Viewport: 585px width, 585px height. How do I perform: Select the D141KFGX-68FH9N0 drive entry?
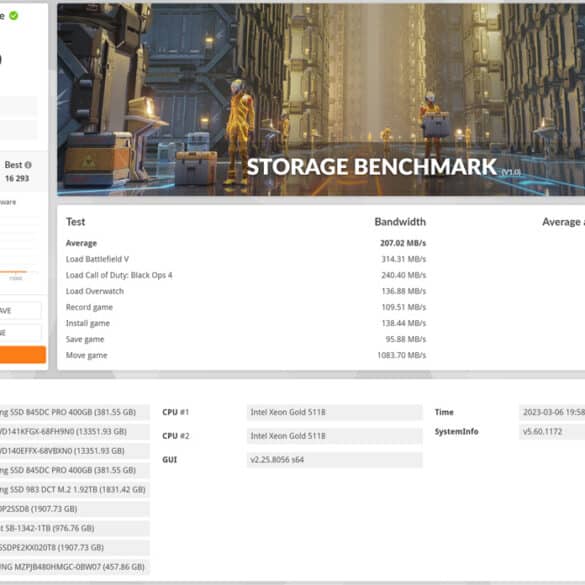coord(75,432)
